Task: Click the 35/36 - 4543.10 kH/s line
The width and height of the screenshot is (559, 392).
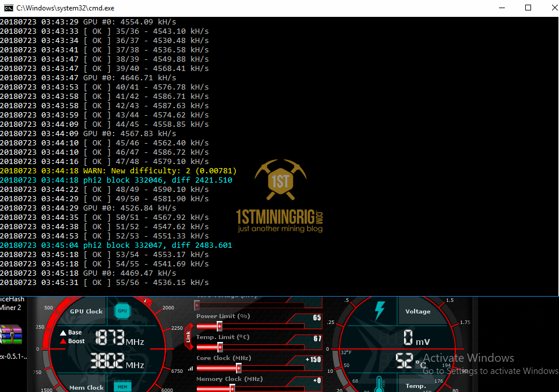Action: (104, 31)
